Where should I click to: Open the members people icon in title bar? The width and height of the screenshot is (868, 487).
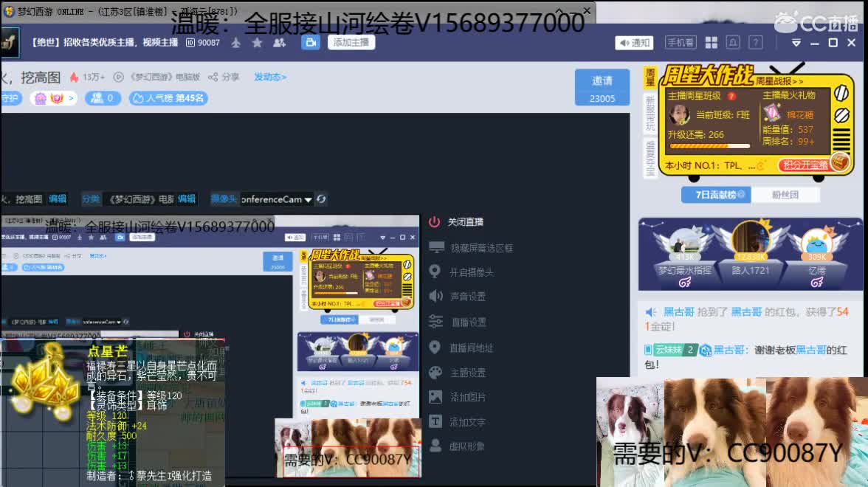[x=279, y=43]
